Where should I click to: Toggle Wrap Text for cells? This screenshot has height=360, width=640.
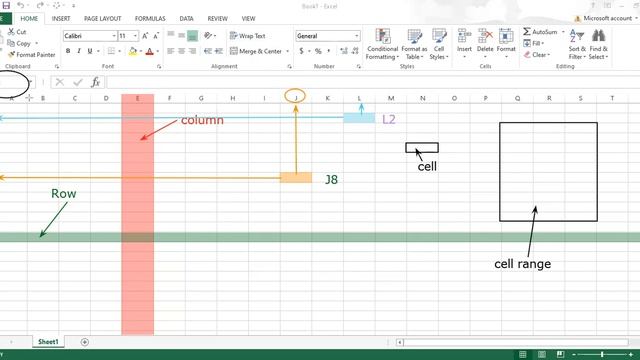click(248, 36)
